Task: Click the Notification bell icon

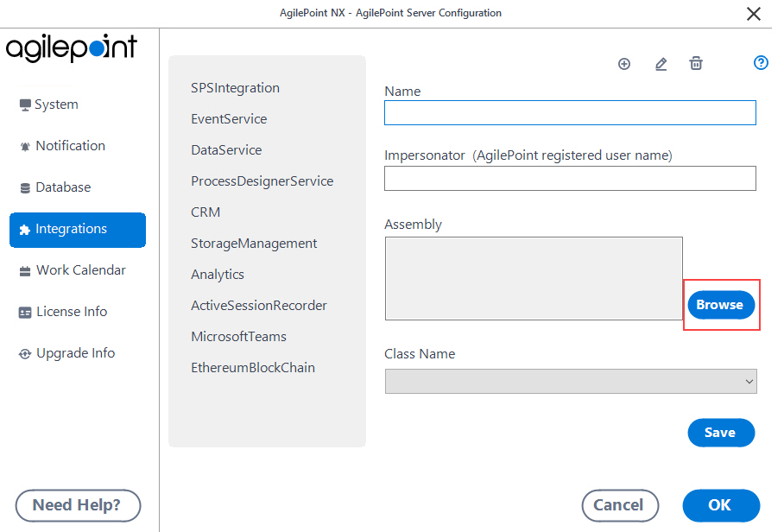Action: [25, 148]
